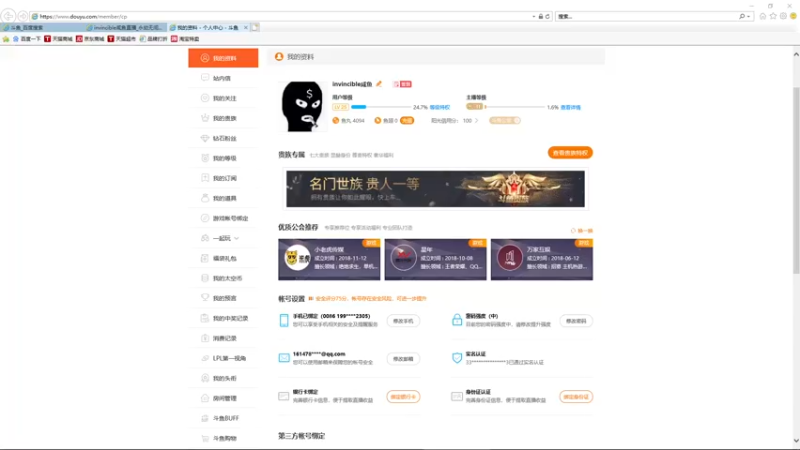The width and height of the screenshot is (800, 450).
Task: Open 站内信 messages in sidebar
Action: (x=223, y=78)
